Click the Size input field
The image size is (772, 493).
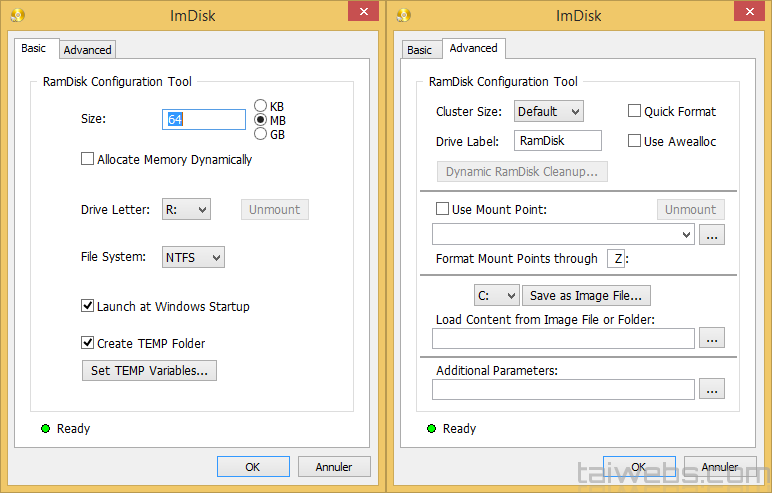point(204,119)
